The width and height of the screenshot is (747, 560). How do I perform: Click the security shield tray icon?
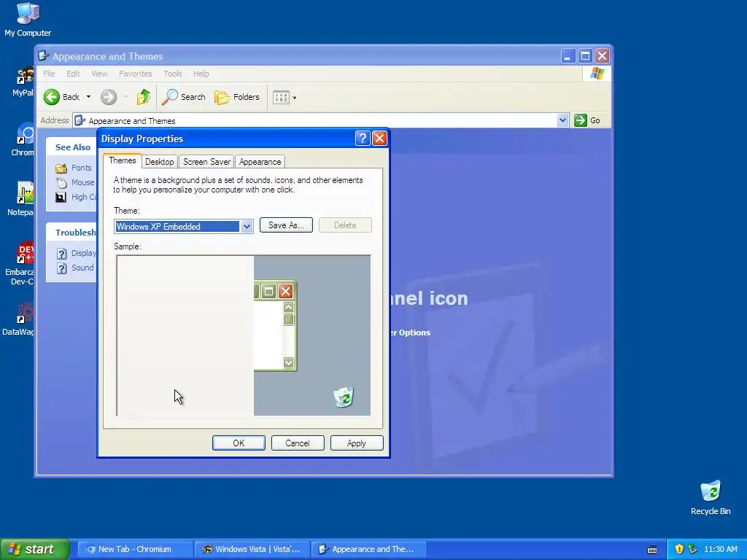[x=679, y=550]
